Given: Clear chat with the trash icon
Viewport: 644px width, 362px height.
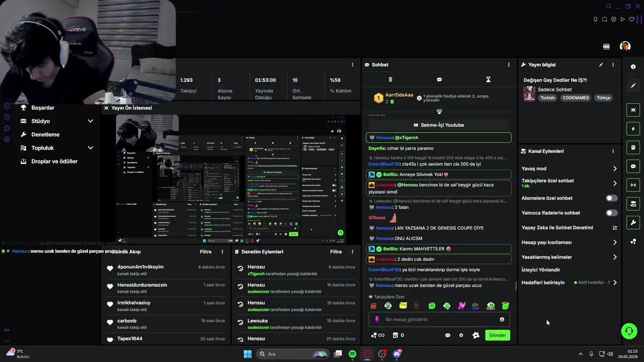Looking at the screenshot, I should coord(390,79).
